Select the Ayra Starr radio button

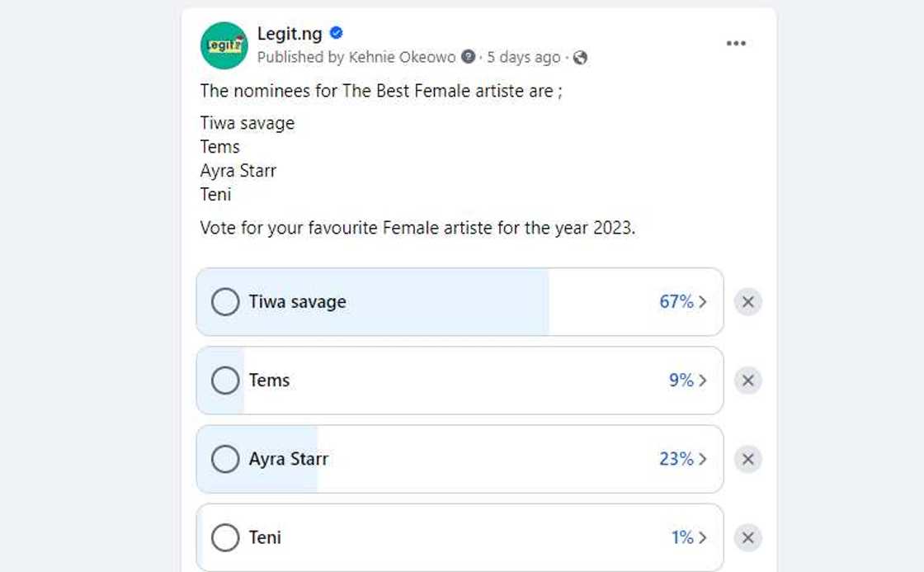pyautogui.click(x=224, y=459)
